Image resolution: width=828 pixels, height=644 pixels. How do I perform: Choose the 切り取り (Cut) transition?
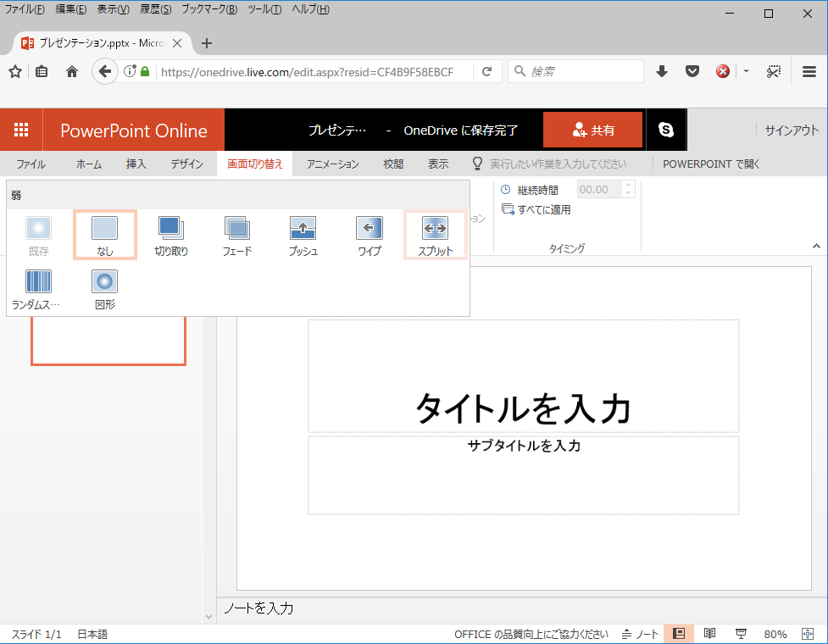[171, 235]
